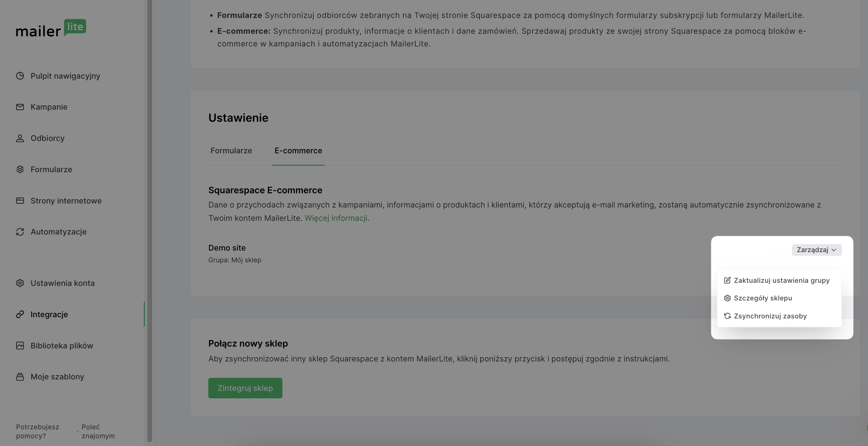
Task: Open Pulpit nawigacyjny in sidebar
Action: [65, 76]
